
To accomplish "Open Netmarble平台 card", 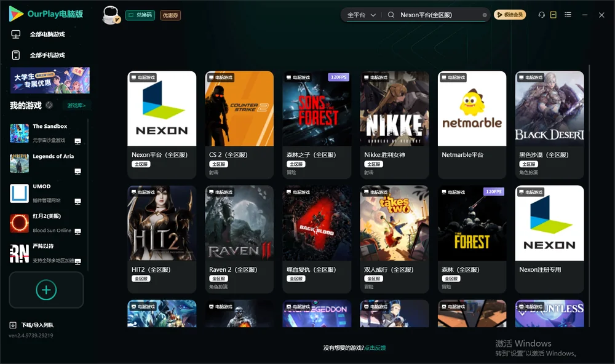I will tap(472, 125).
